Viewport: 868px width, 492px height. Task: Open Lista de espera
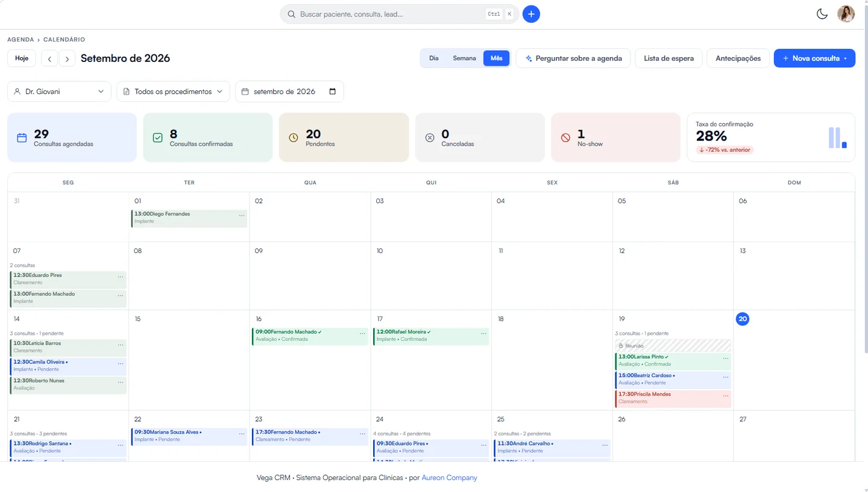coord(668,58)
